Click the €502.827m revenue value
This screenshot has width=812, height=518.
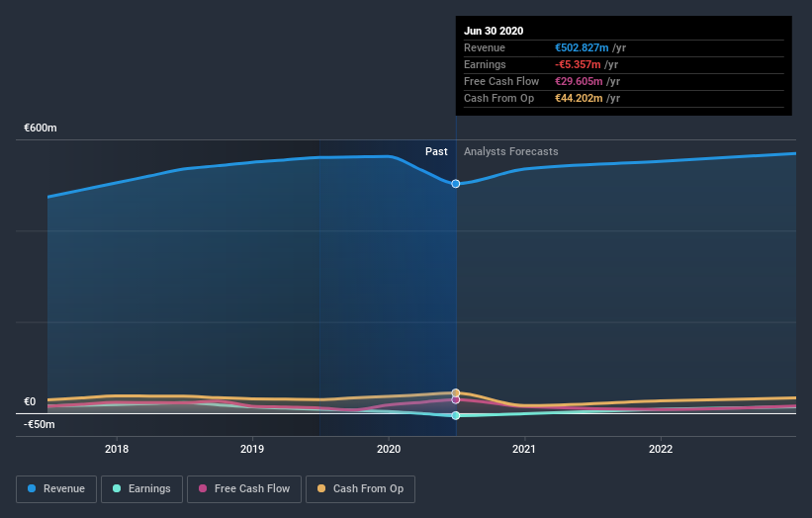(582, 47)
